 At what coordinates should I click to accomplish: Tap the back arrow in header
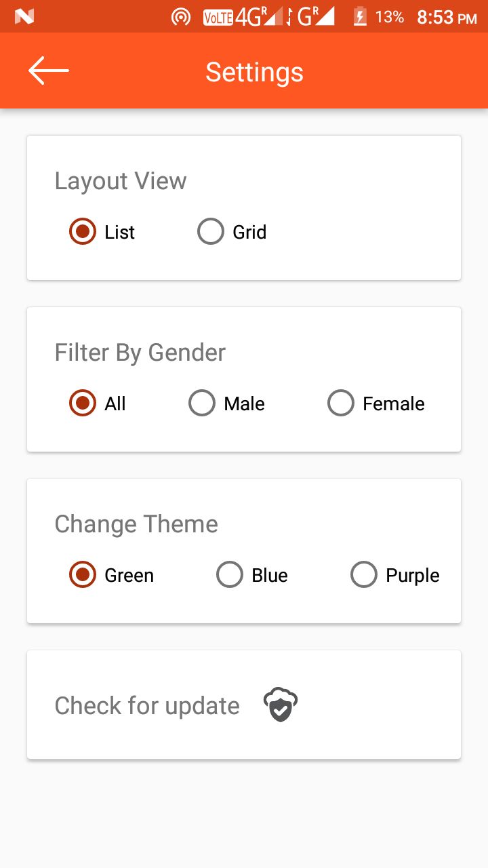(x=48, y=71)
